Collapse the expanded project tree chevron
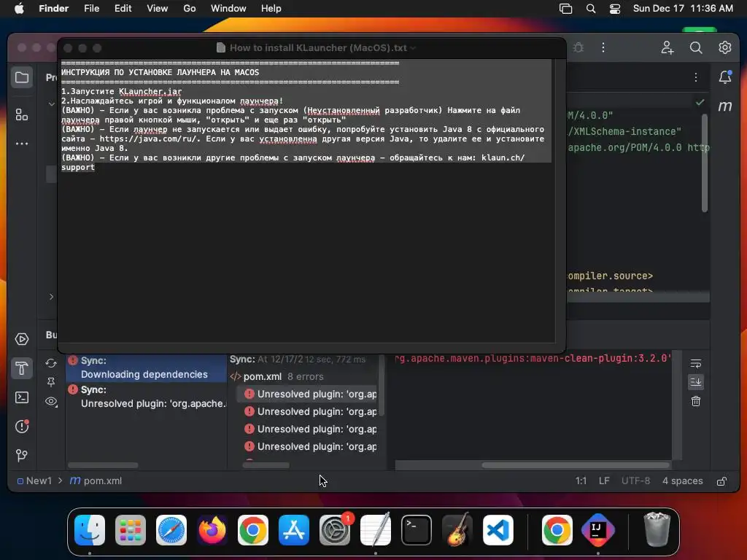Image resolution: width=747 pixels, height=560 pixels. click(x=52, y=104)
